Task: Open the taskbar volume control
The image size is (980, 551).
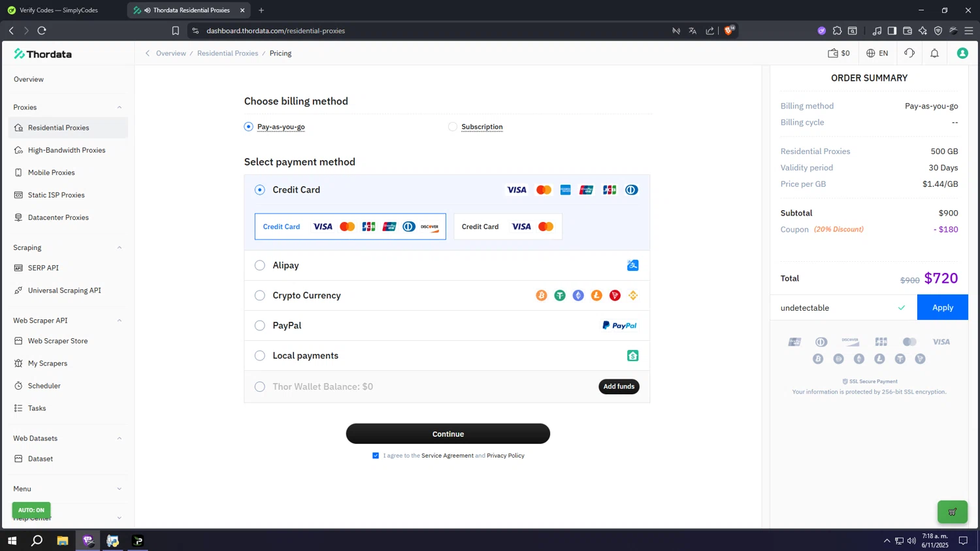Action: 911,541
